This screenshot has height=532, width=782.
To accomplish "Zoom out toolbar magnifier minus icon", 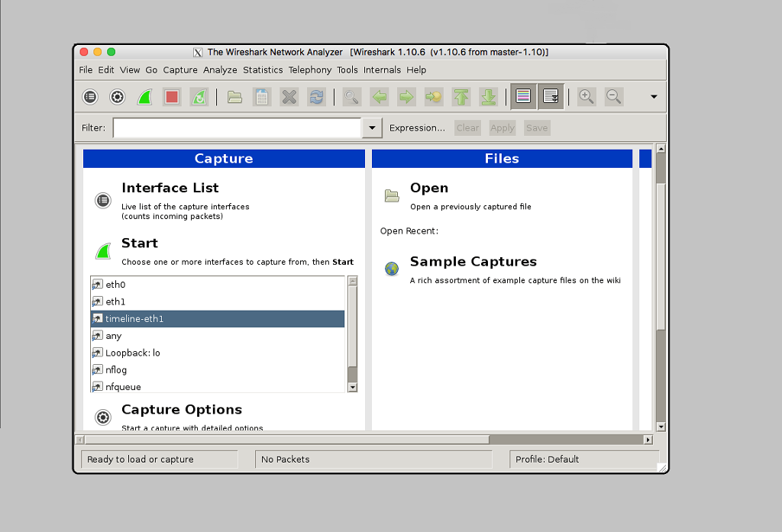I will [x=614, y=97].
